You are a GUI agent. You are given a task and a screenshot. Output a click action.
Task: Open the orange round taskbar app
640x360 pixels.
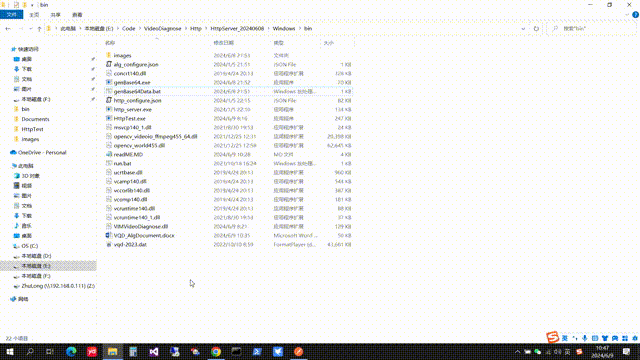pos(298,351)
